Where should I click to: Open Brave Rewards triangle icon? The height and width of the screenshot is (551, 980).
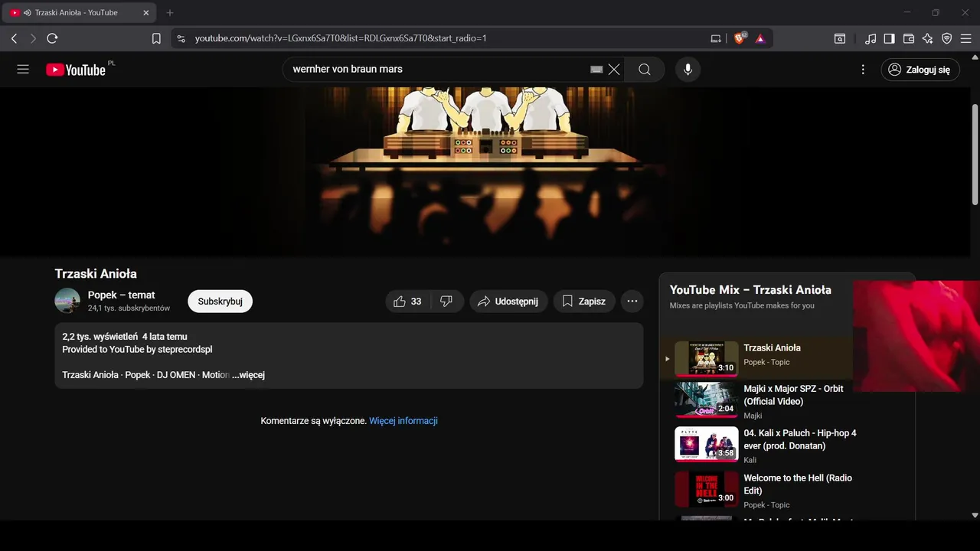coord(760,38)
